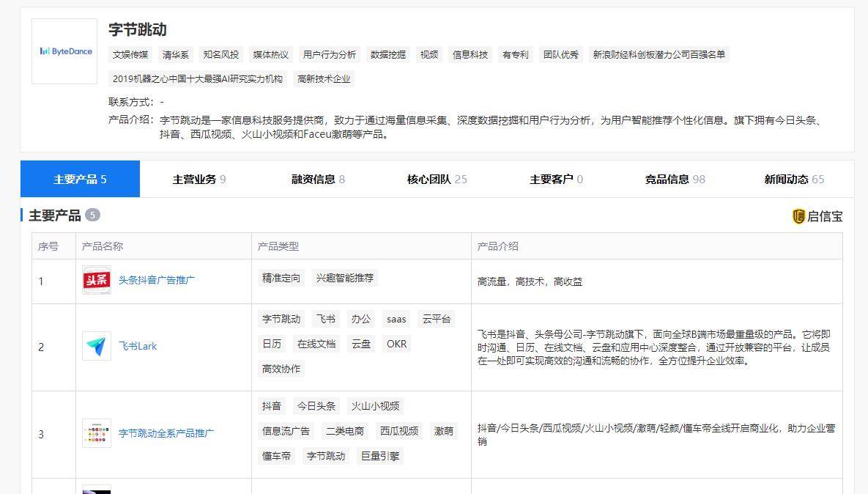Open the 融资信息 tab
The width and height of the screenshot is (868, 494).
click(x=318, y=180)
